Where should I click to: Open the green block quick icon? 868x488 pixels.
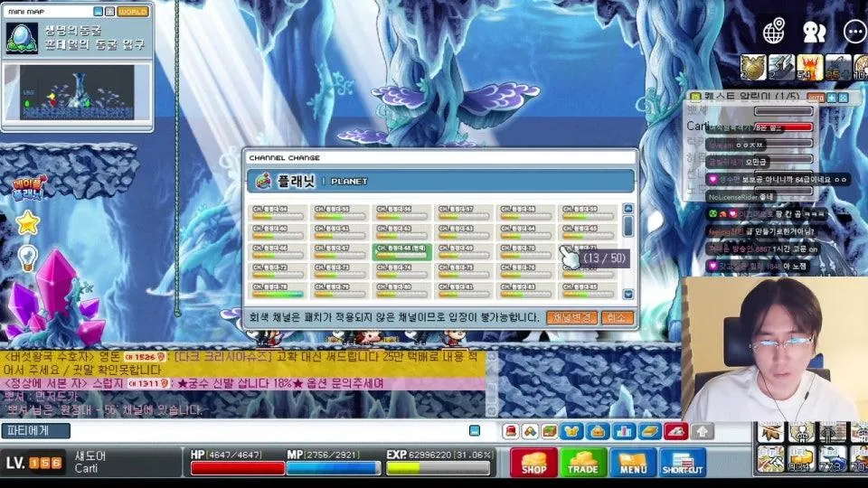[549, 431]
